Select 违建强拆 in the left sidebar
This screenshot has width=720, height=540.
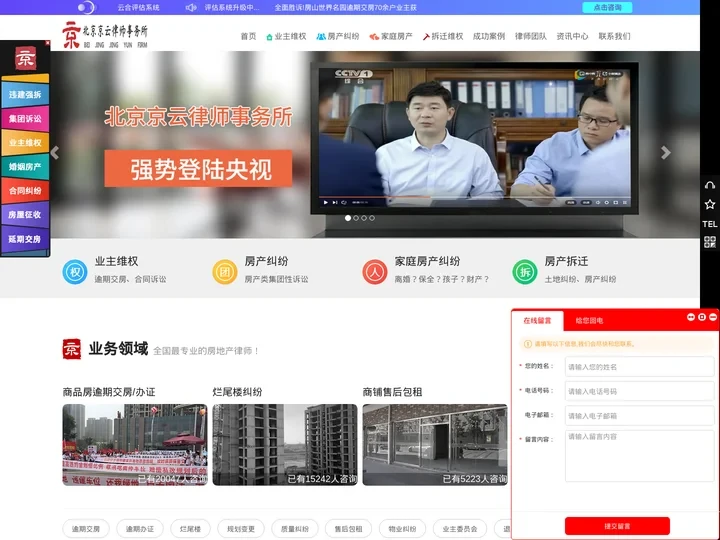25,95
